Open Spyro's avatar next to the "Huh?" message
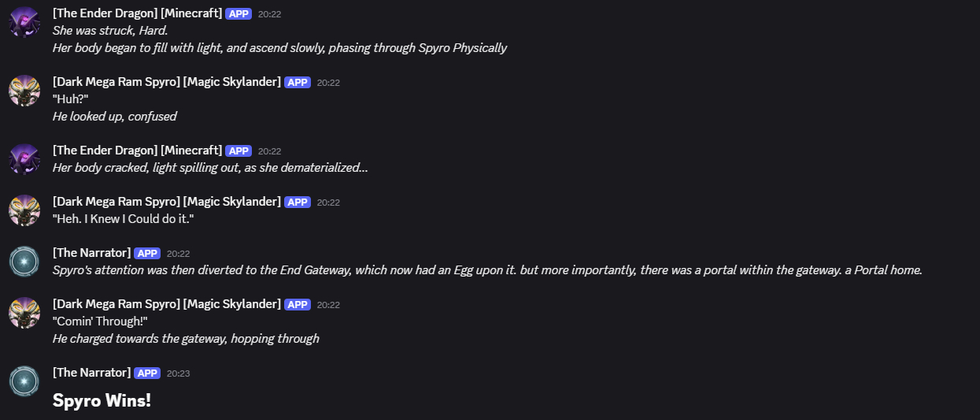 [x=24, y=91]
